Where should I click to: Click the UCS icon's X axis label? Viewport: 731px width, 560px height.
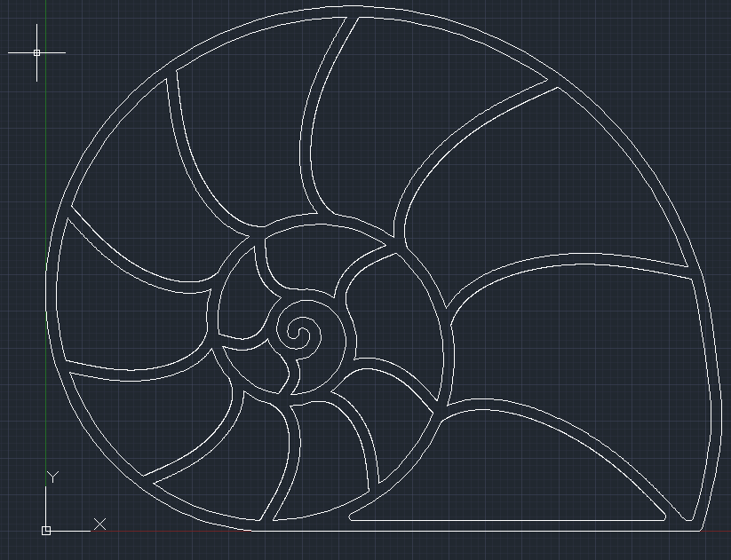pyautogui.click(x=99, y=525)
